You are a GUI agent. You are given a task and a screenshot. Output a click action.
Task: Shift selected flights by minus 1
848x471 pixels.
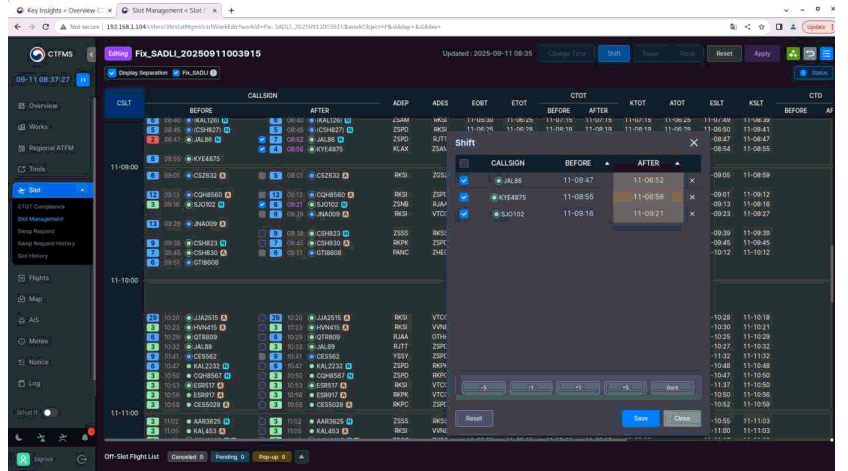point(531,388)
